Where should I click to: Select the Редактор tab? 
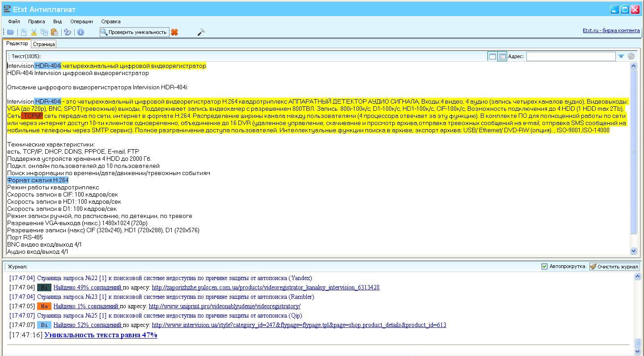(x=17, y=43)
